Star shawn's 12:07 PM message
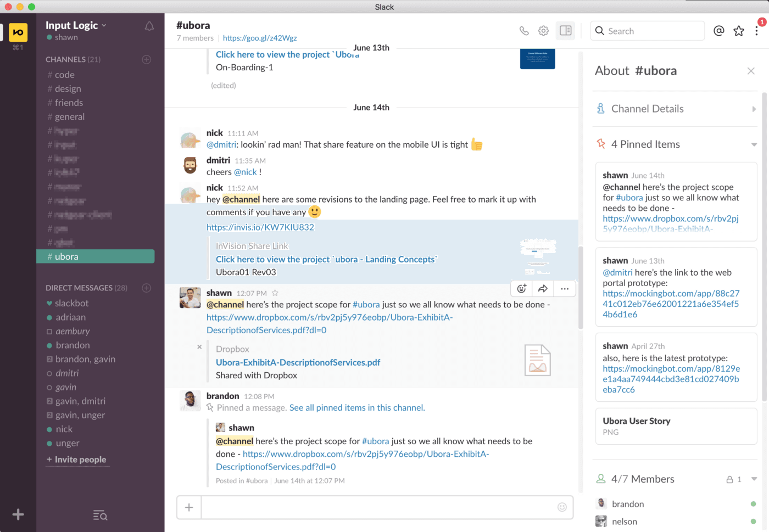 click(275, 293)
